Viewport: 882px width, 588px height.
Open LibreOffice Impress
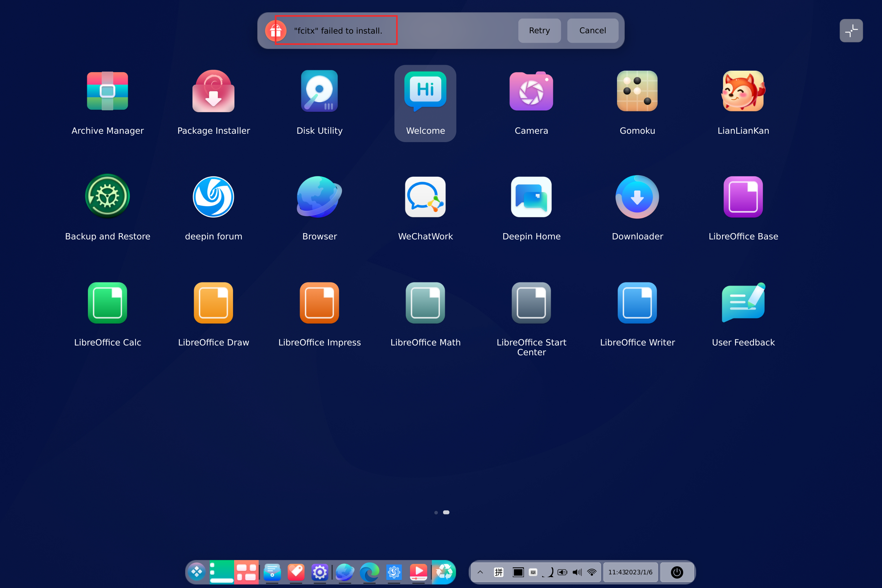[320, 314]
